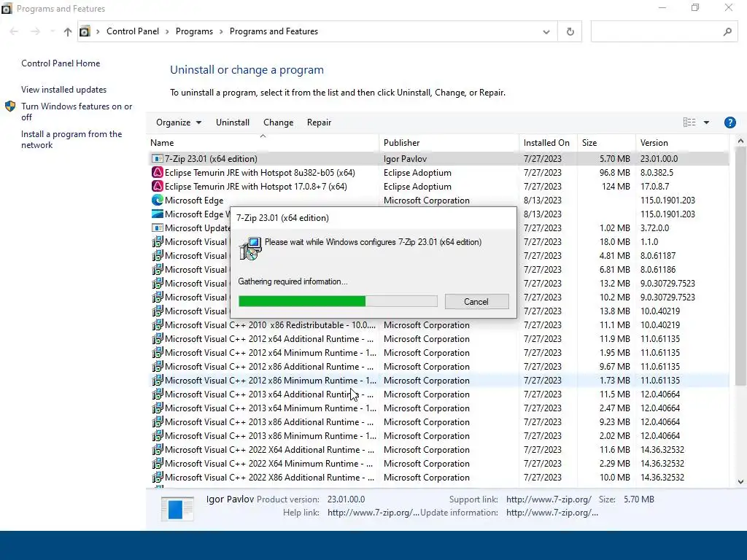Click the icon for Visual C++ 2012 x64 Minimum Runtime
Screen dimensions: 747x560
click(158, 352)
